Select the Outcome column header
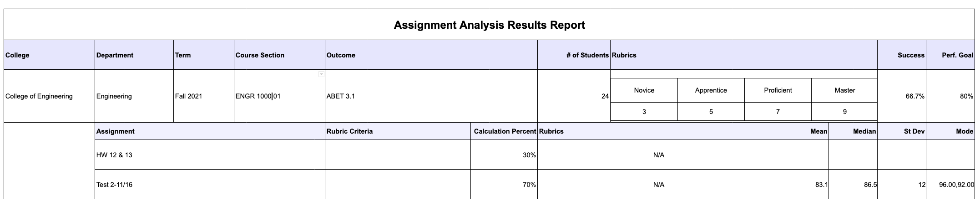Image resolution: width=980 pixels, height=207 pixels. click(x=341, y=55)
